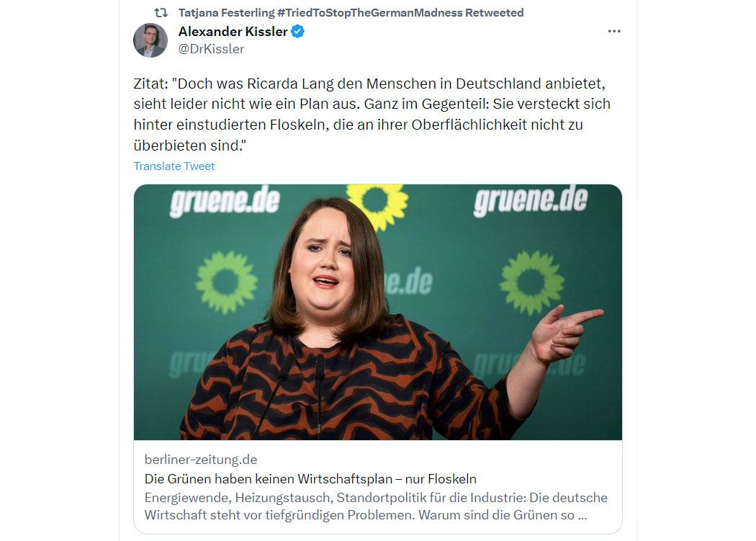Click the blue verified badge next to Alexander Kissler
756x541 pixels.
298,32
